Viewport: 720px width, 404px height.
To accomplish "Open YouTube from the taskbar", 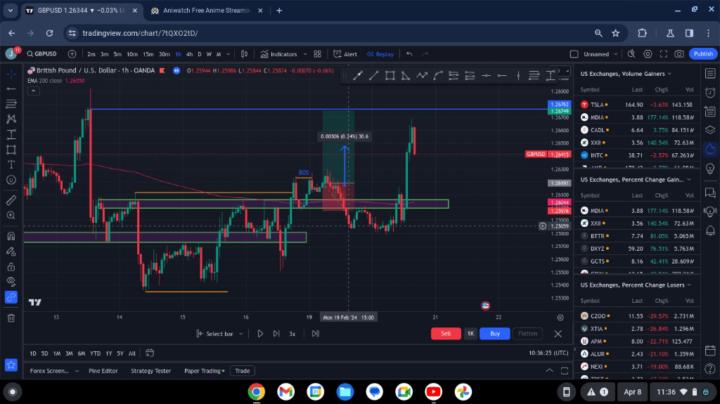I will [x=433, y=392].
